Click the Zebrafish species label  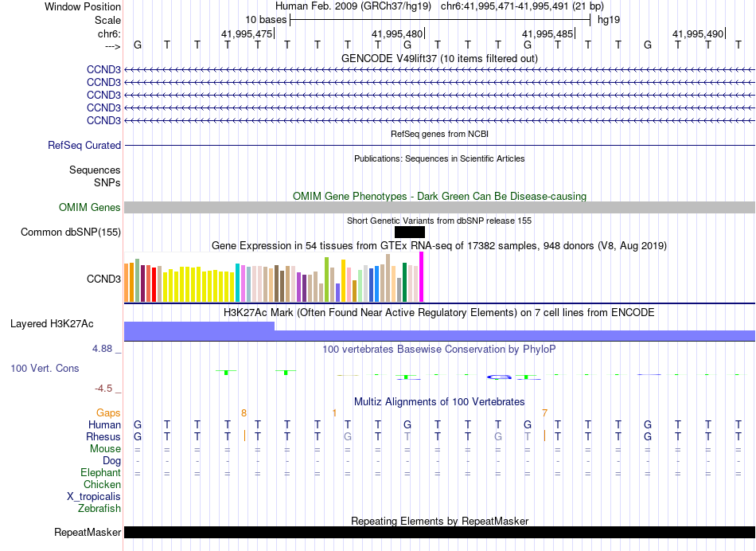(99, 509)
